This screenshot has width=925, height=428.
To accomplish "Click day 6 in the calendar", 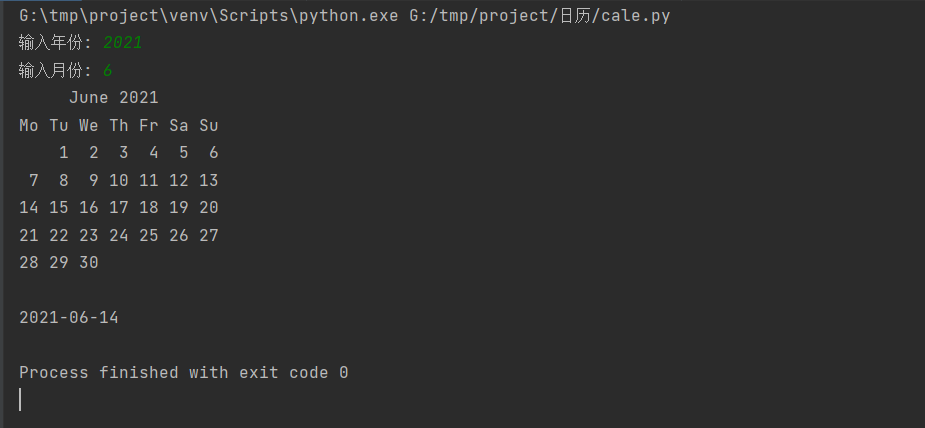I will [x=213, y=153].
